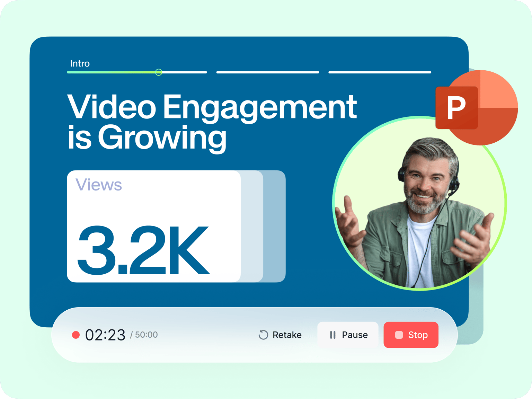This screenshot has height=399, width=532.
Task: Click the pause bars icon
Action: [332, 335]
